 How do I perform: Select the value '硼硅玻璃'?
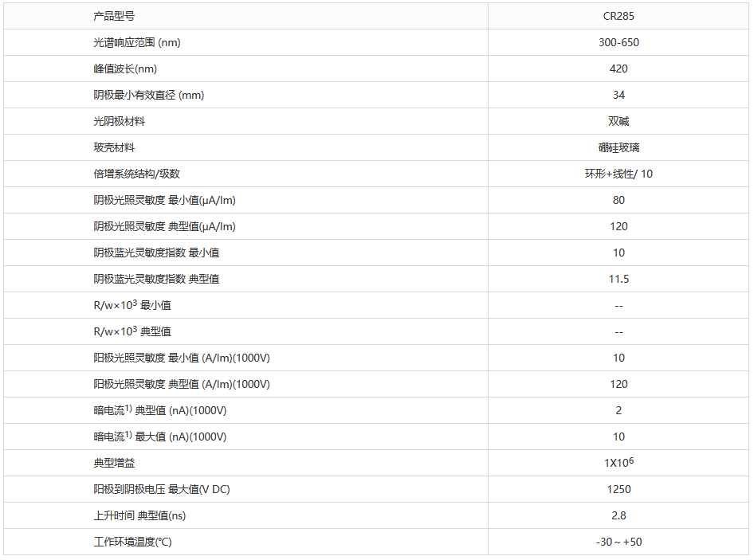pos(619,147)
